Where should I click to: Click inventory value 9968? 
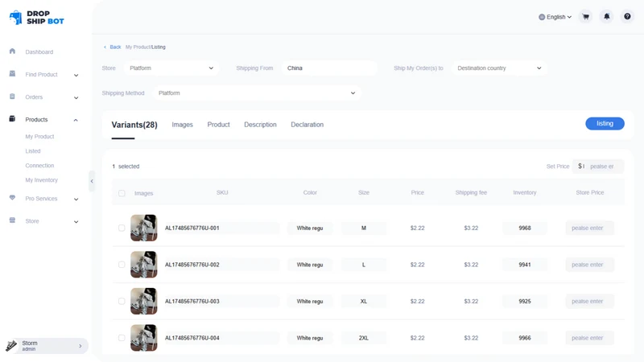tap(525, 228)
